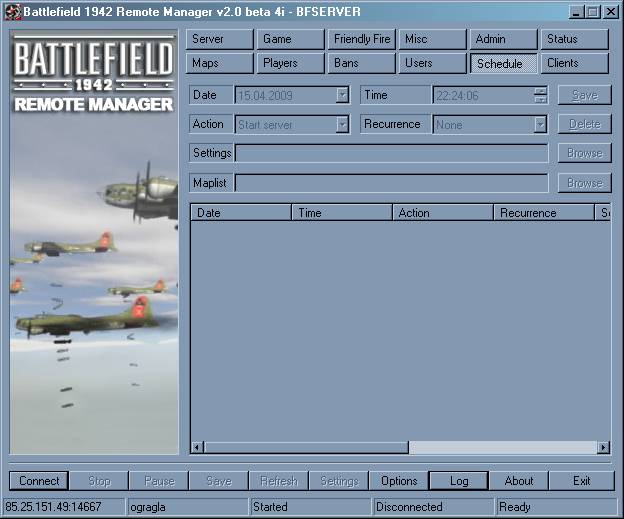This screenshot has height=519, width=624.
Task: View the Players tab
Action: point(291,63)
